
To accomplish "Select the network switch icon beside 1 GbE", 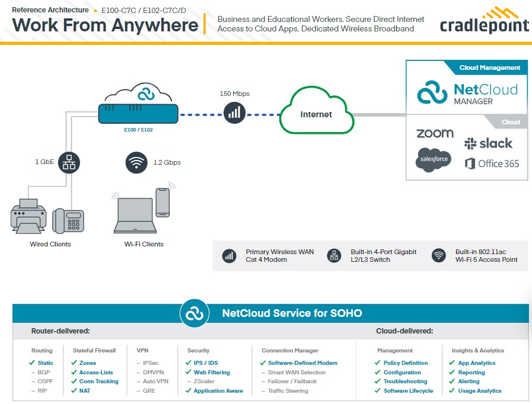I will coord(69,162).
